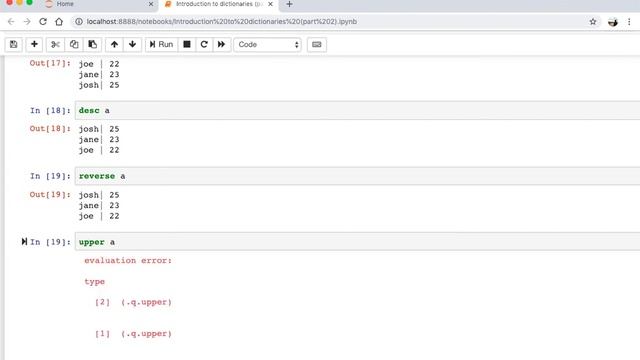640x360 pixels.
Task: Select the Out[18] prompt label
Action: [50, 129]
